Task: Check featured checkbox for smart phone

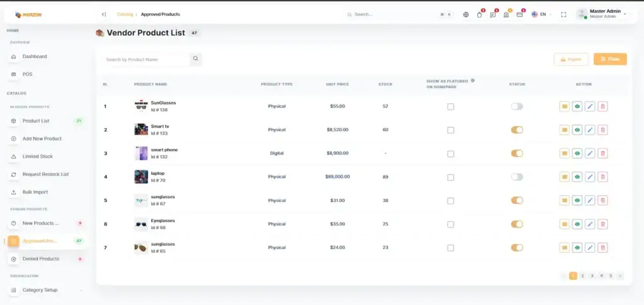Action: [x=450, y=154]
